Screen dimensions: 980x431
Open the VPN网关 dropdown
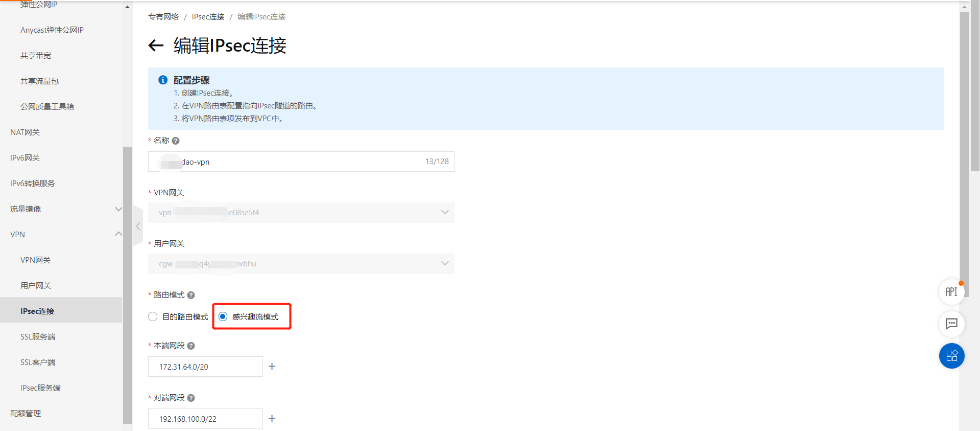[x=301, y=213]
